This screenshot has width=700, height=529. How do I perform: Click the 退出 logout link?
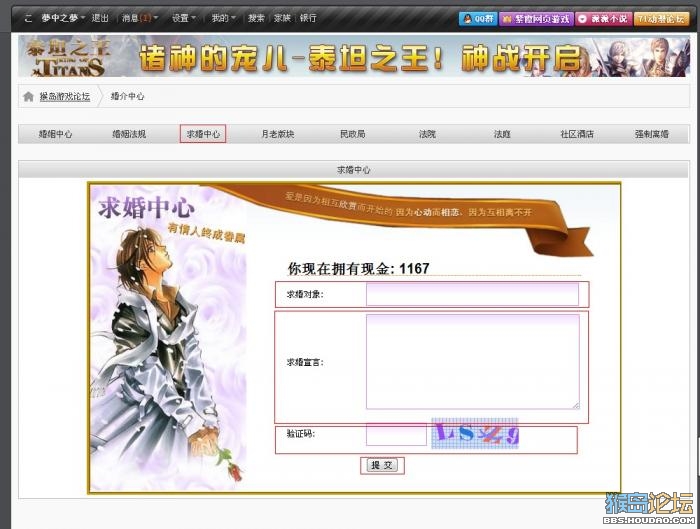[100, 18]
